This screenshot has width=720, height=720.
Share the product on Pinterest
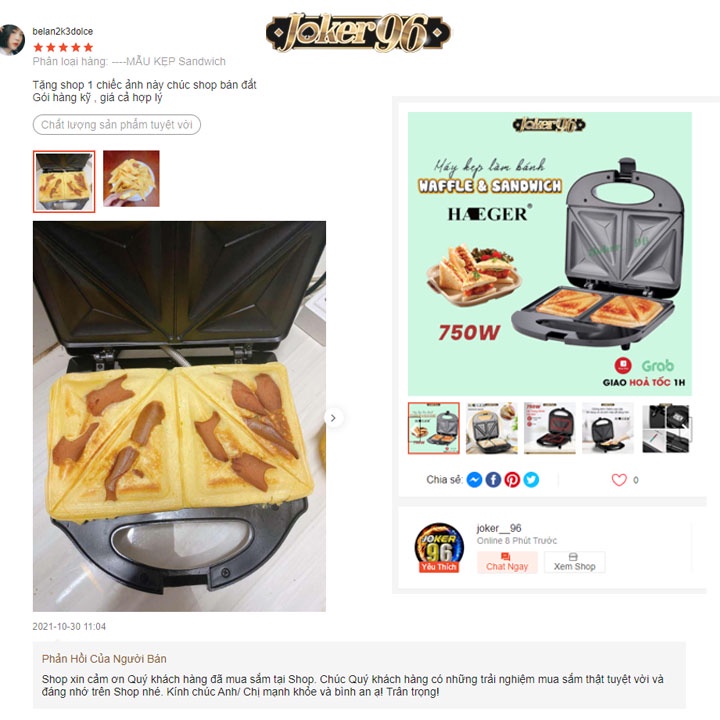point(512,480)
